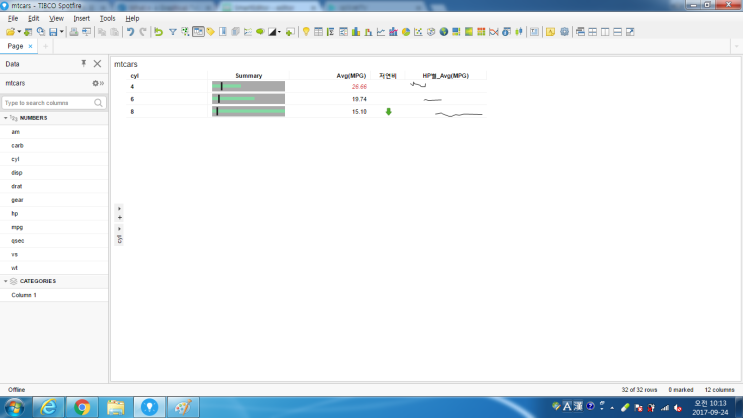The width and height of the screenshot is (743, 418).
Task: Open the folder icon dropdown arrow
Action: click(x=18, y=32)
